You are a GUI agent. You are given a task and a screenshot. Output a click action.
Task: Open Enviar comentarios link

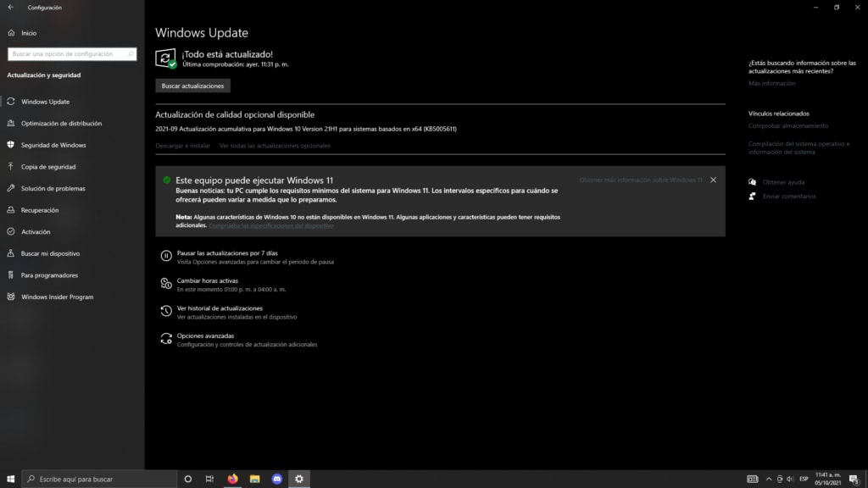[789, 197]
